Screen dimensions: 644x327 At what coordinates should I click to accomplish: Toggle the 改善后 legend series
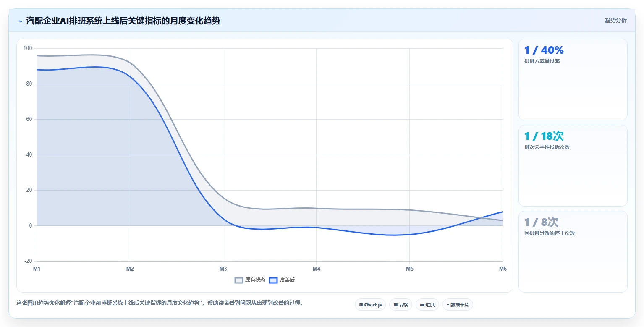coord(282,280)
